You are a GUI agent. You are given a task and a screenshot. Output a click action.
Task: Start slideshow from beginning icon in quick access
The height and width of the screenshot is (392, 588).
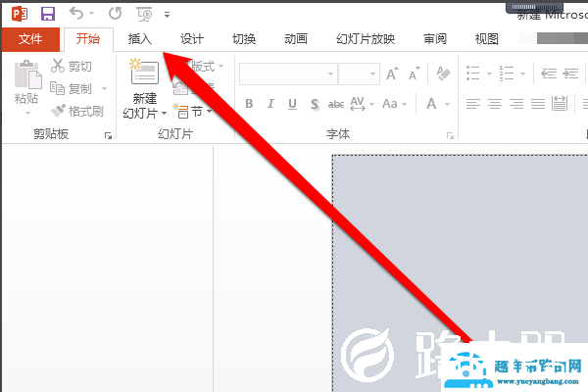tap(144, 15)
